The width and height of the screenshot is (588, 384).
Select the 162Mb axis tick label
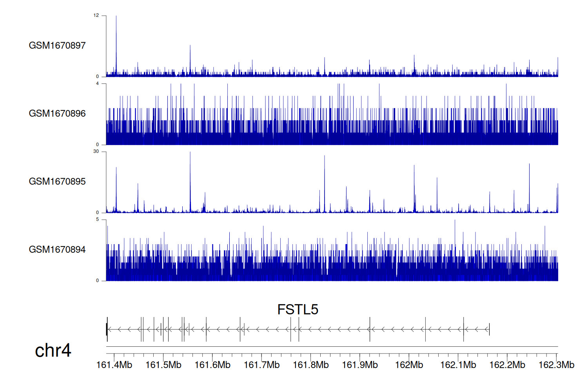(x=409, y=365)
